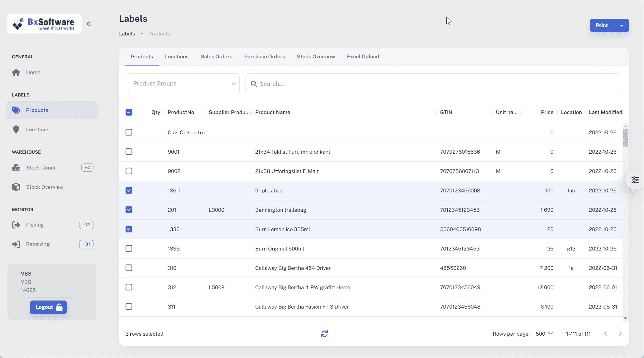The image size is (644, 358).
Task: Switch to the Products tab
Action: pyautogui.click(x=142, y=57)
